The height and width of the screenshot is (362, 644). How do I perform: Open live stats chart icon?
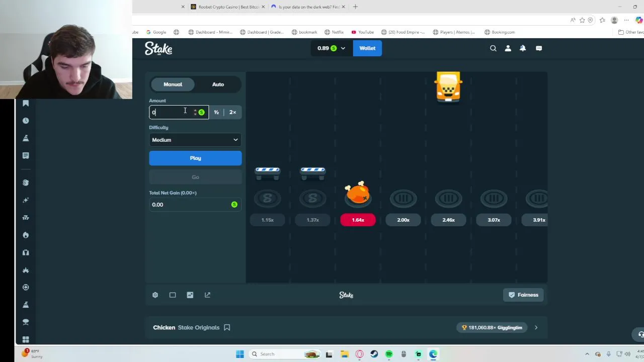point(190,295)
